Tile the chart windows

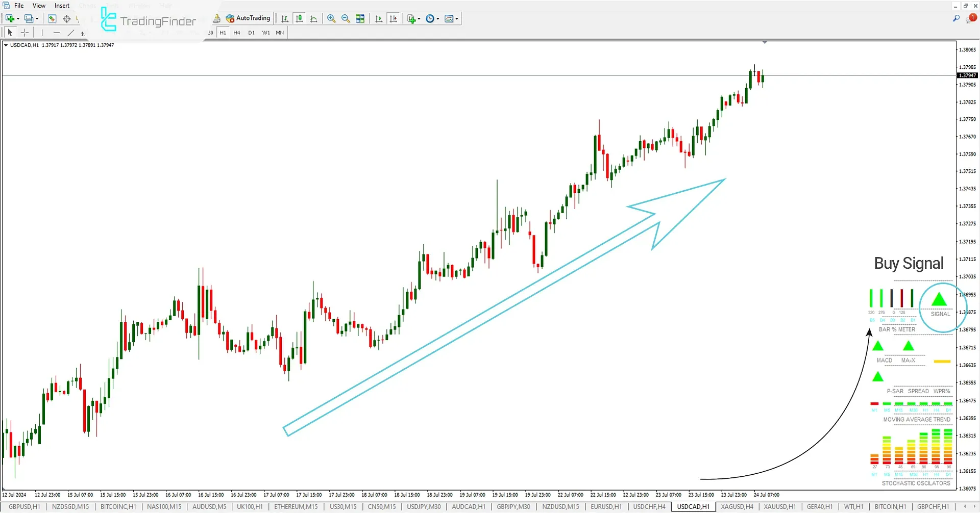360,18
